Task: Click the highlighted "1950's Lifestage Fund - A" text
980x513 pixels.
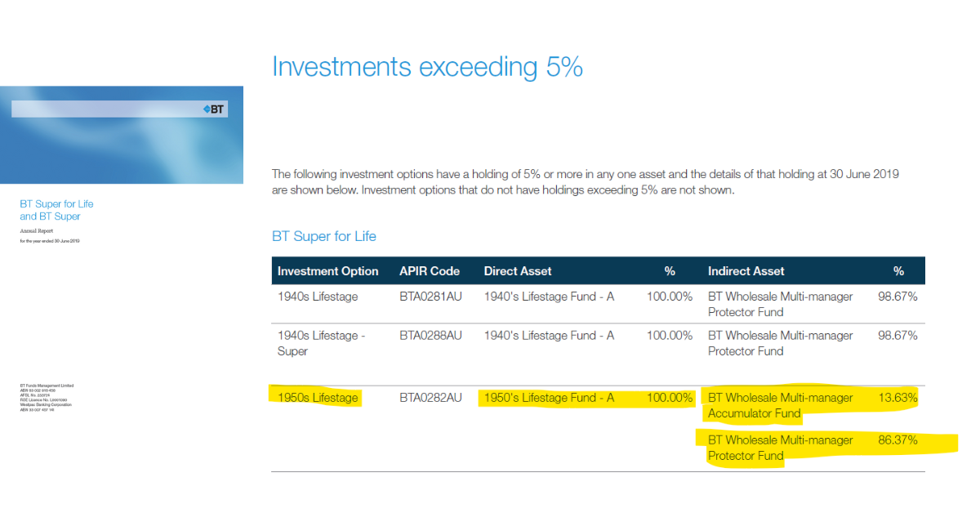Action: [x=548, y=398]
